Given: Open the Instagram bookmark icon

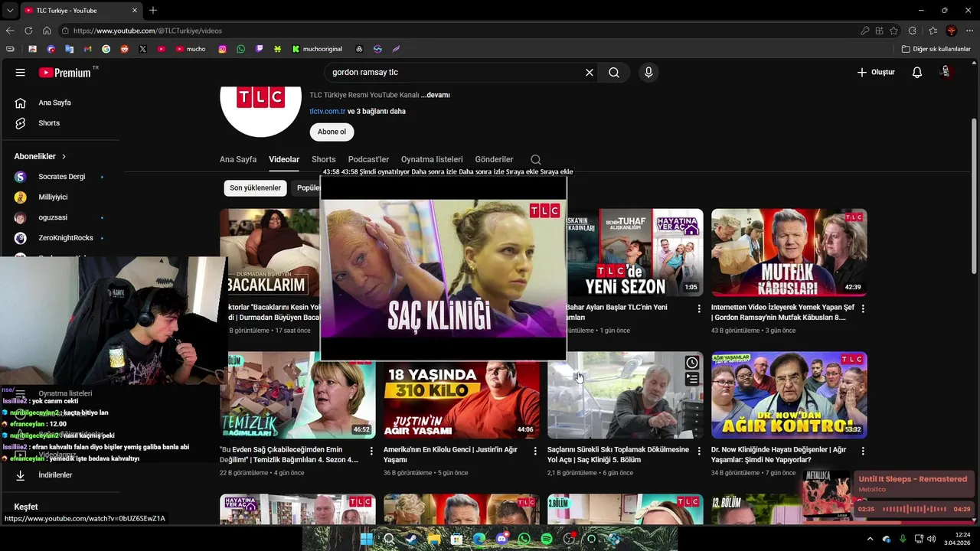Looking at the screenshot, I should pos(223,49).
